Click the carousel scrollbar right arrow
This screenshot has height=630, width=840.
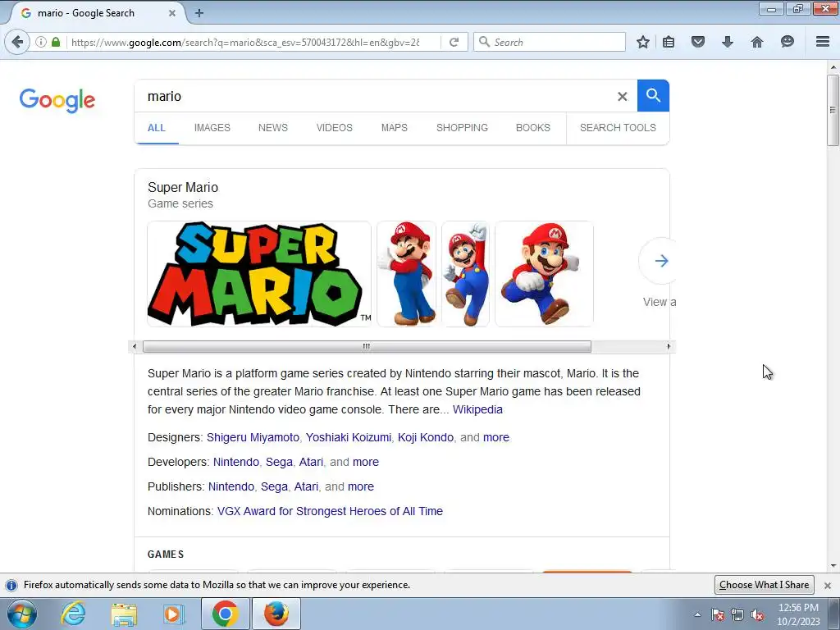click(669, 346)
